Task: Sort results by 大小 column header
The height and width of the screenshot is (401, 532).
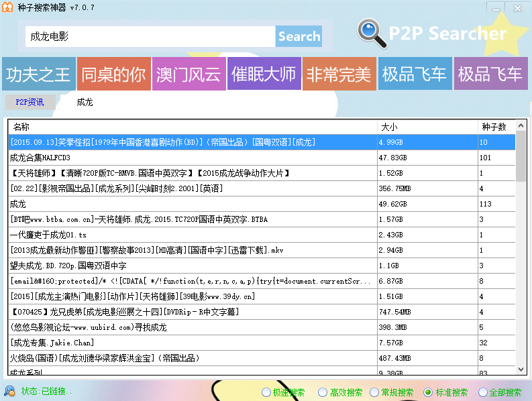Action: (x=427, y=127)
